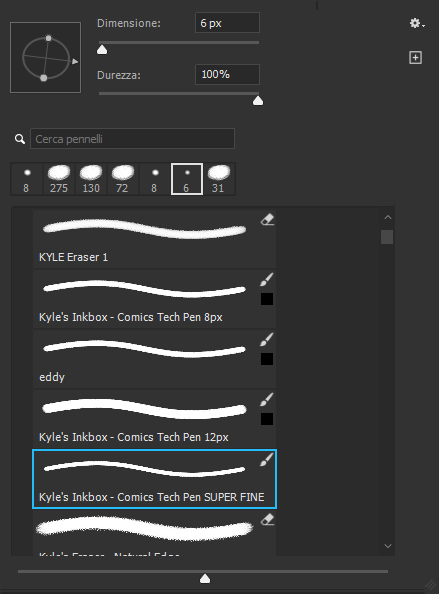Choose the eddy brush preset
This screenshot has width=439, height=594.
click(154, 359)
